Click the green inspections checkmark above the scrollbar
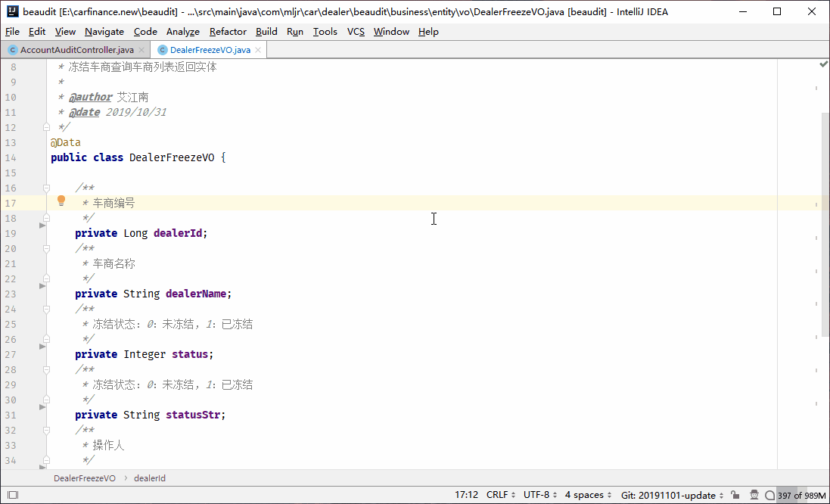 pyautogui.click(x=824, y=64)
